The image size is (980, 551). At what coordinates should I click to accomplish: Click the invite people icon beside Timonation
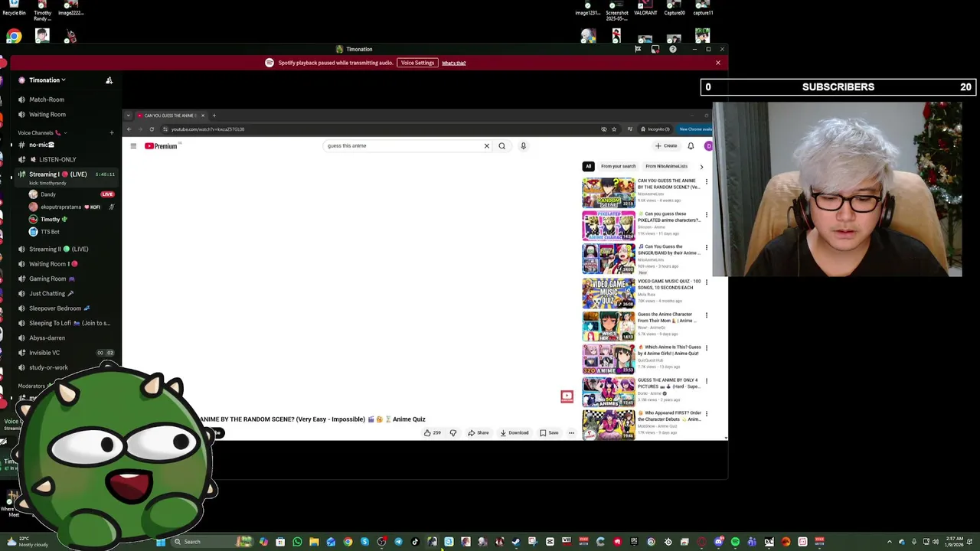[109, 80]
